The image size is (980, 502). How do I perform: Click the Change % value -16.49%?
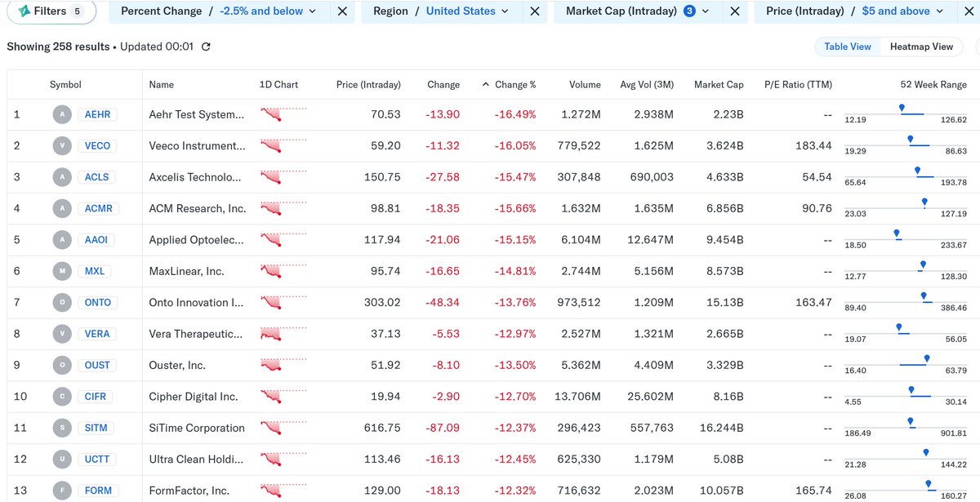click(x=515, y=114)
